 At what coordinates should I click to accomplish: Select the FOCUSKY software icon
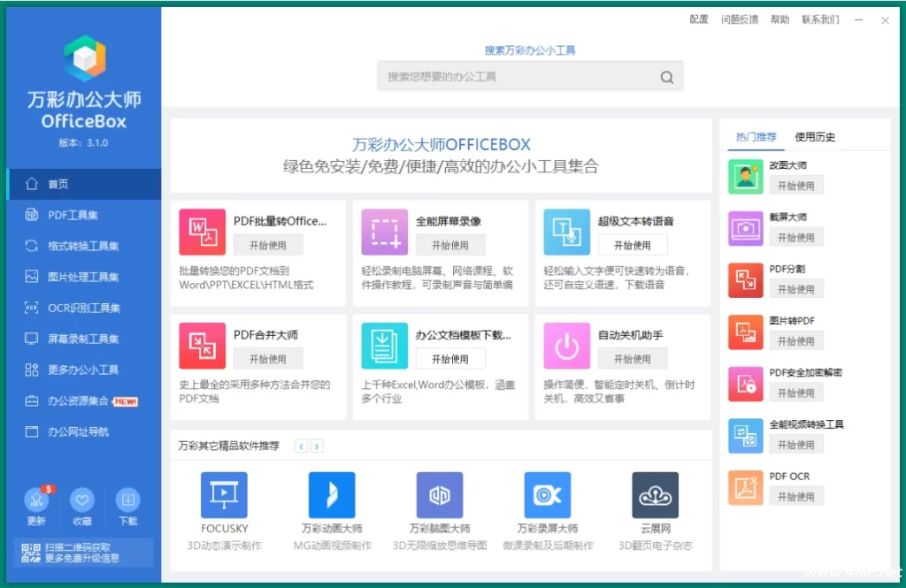[x=224, y=494]
